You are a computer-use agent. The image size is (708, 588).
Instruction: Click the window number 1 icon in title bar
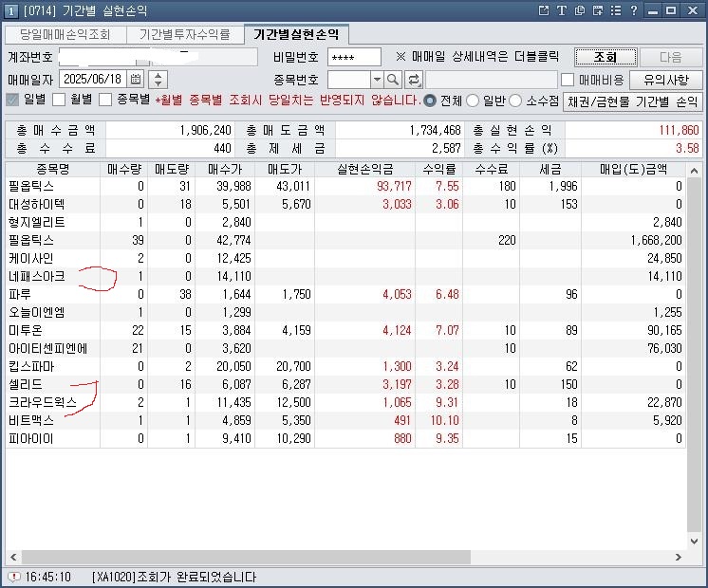tap(10, 10)
